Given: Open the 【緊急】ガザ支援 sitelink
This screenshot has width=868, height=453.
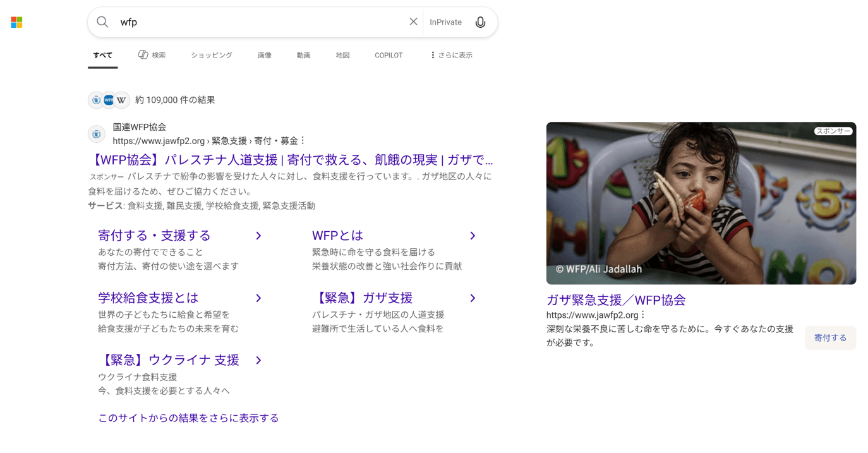Looking at the screenshot, I should point(363,298).
